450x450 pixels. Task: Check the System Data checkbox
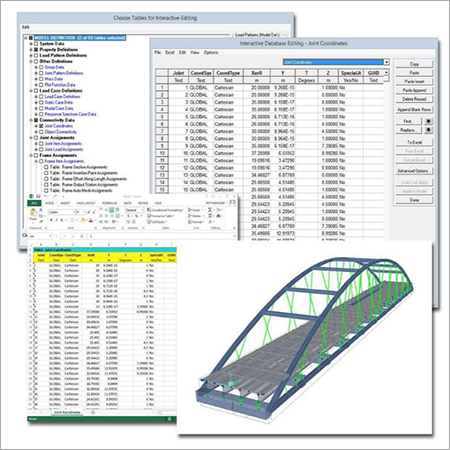point(36,44)
